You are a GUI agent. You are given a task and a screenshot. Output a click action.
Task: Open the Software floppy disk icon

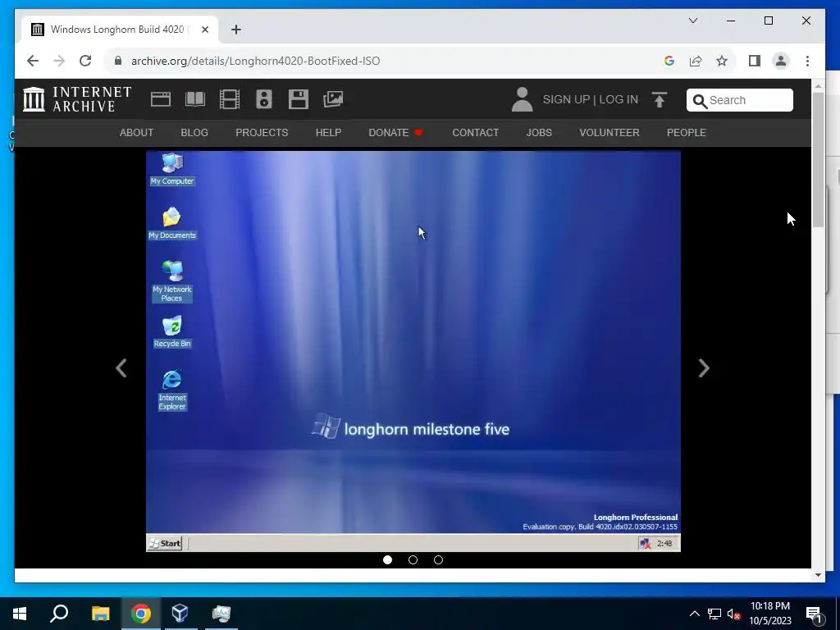point(299,99)
